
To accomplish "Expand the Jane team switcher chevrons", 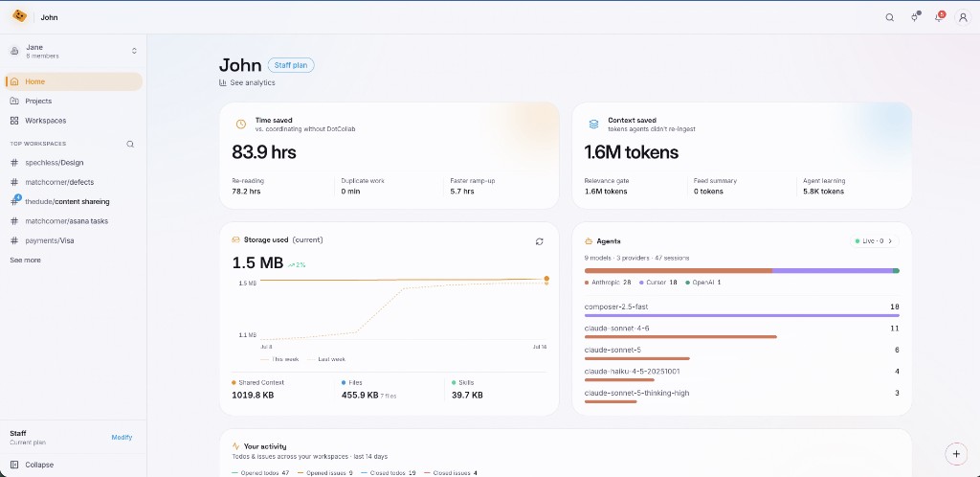I will click(x=134, y=52).
